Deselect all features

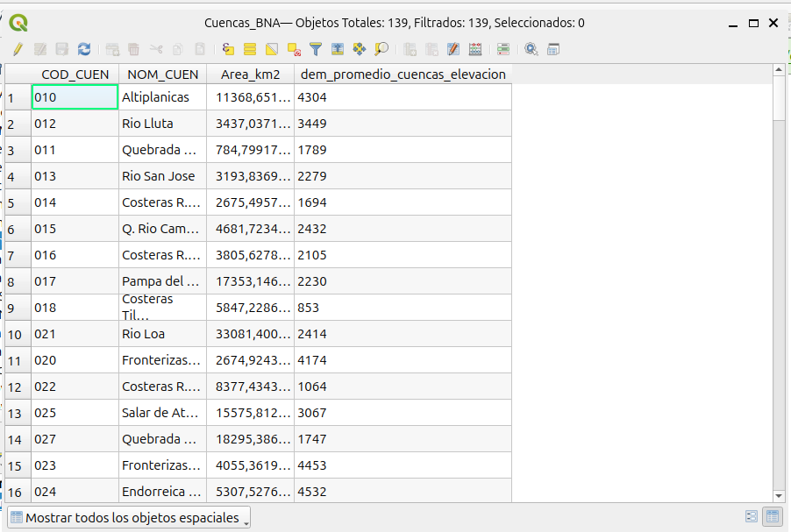[x=294, y=50]
